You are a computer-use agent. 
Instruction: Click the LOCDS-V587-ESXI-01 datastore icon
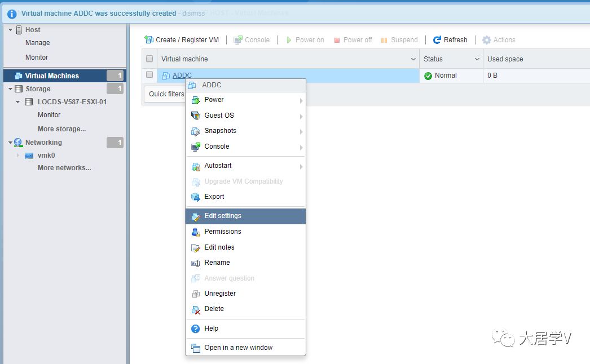click(x=29, y=102)
